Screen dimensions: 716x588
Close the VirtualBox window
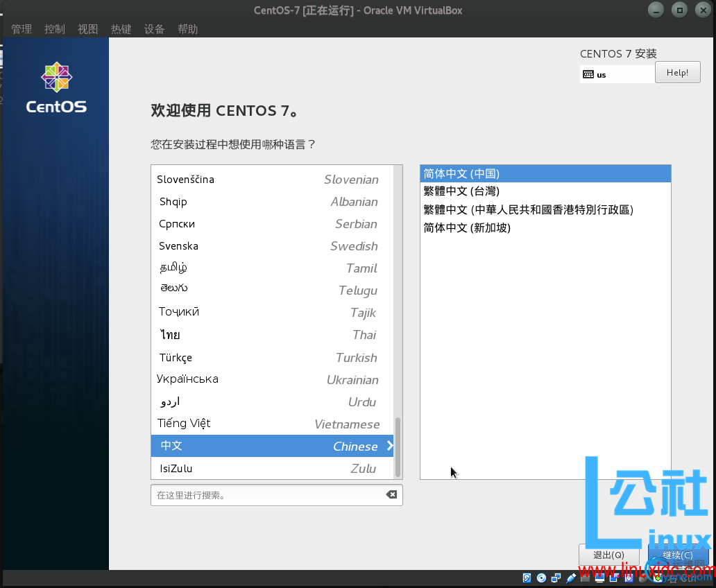pos(704,10)
